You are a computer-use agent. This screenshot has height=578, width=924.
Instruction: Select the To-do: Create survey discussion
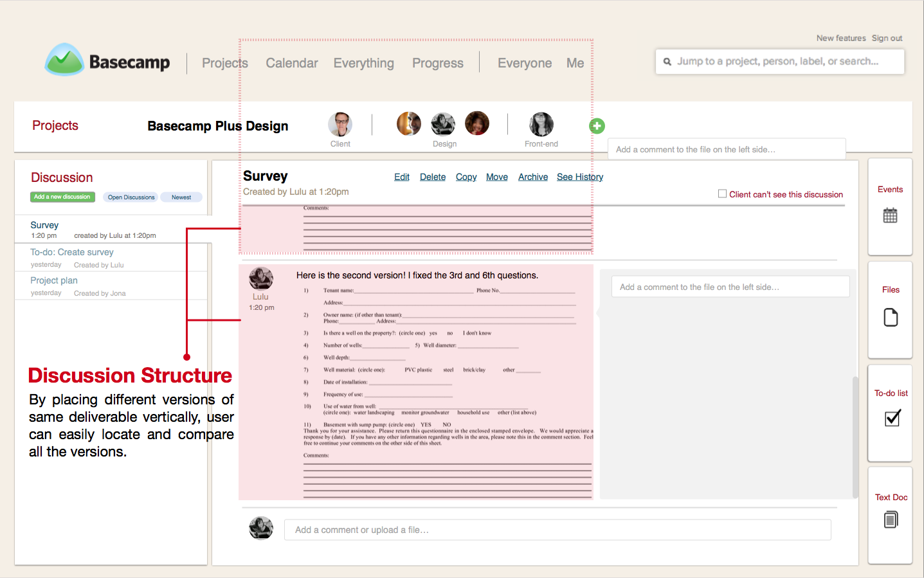(111, 258)
